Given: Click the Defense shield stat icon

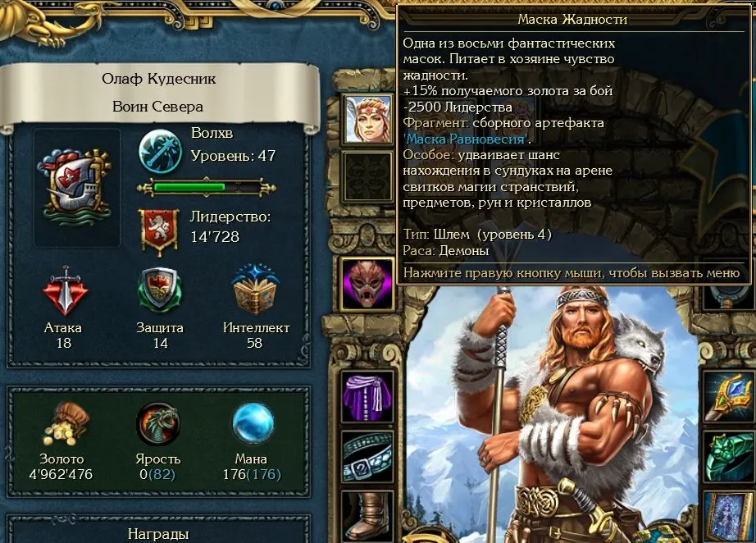Looking at the screenshot, I should [x=160, y=291].
